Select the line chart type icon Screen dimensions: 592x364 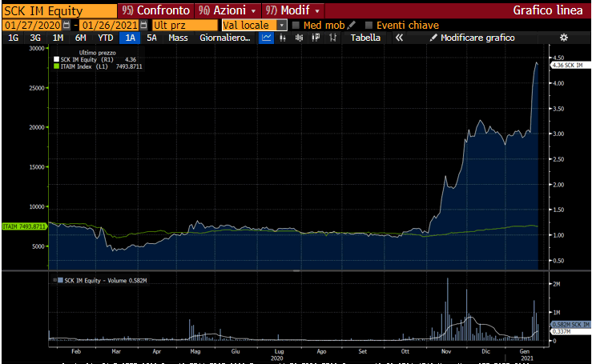tap(267, 38)
